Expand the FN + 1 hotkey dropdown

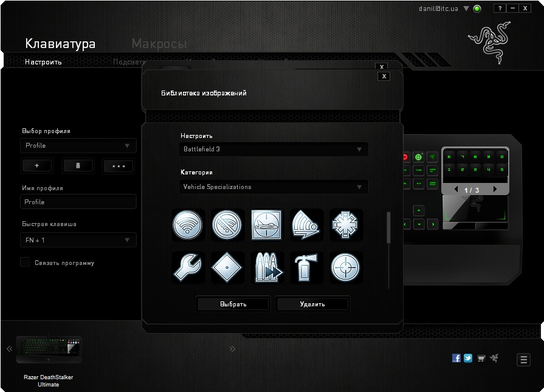[78, 240]
